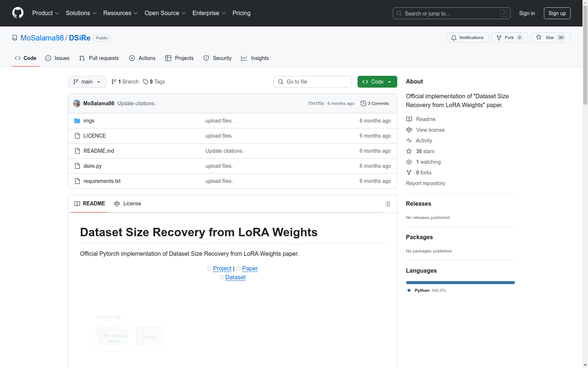This screenshot has width=588, height=368.
Task: Click the Python language color dot
Action: [409, 290]
